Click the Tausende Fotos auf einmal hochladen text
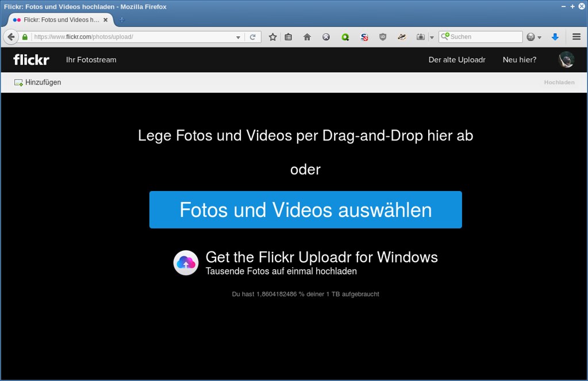Viewport: 588px width, 381px height. pyautogui.click(x=281, y=271)
